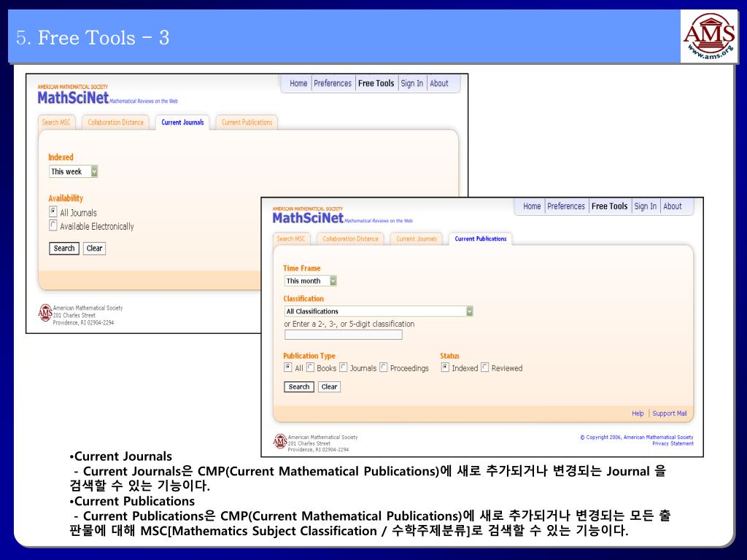Click the 'Availability' heading
The height and width of the screenshot is (560, 747).
click(x=66, y=198)
